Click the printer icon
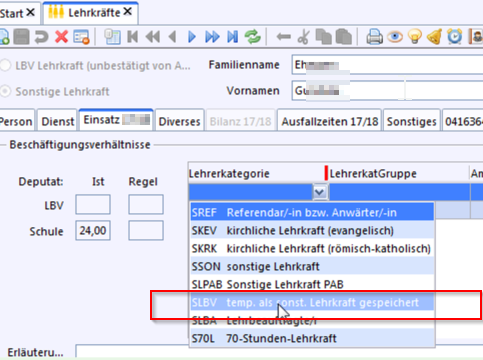This screenshot has height=360, width=483. (x=374, y=37)
